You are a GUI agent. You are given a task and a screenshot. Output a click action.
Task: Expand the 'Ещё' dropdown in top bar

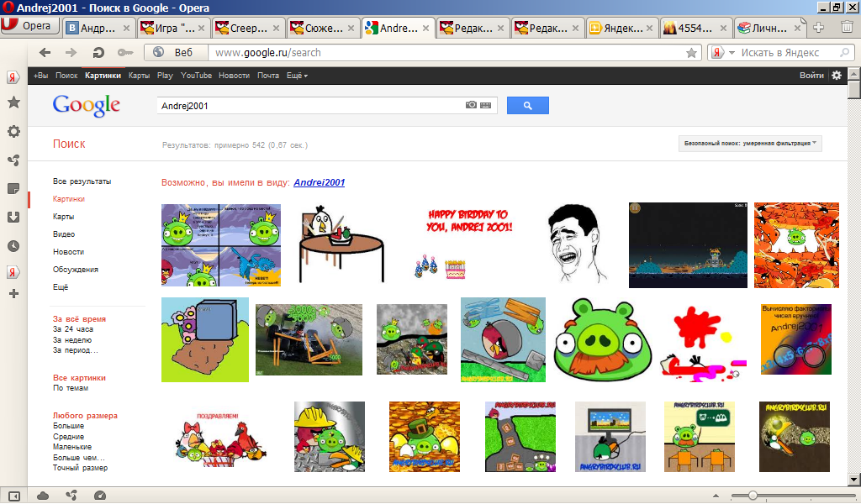coord(297,76)
